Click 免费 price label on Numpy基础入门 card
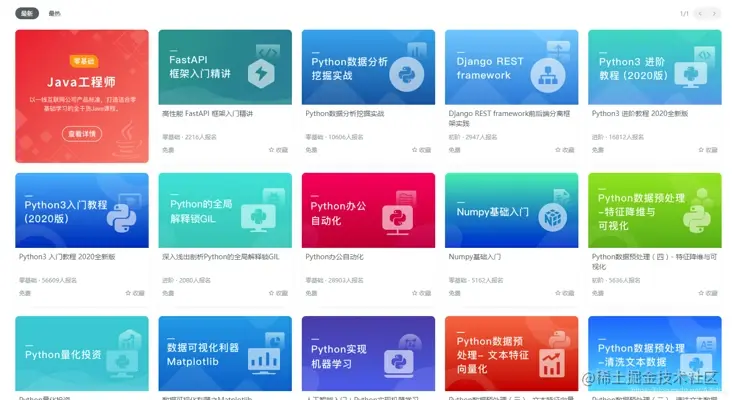Viewport: 732px width, 400px height. pos(455,294)
